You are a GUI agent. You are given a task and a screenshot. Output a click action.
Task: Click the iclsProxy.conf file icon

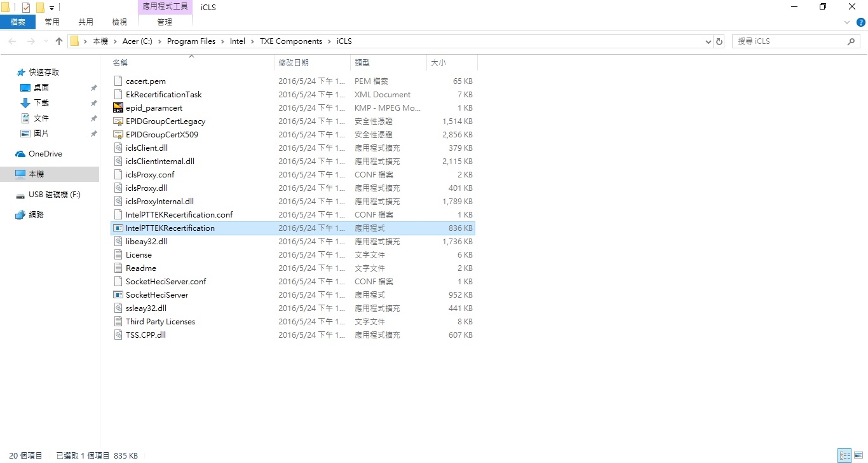tap(118, 174)
